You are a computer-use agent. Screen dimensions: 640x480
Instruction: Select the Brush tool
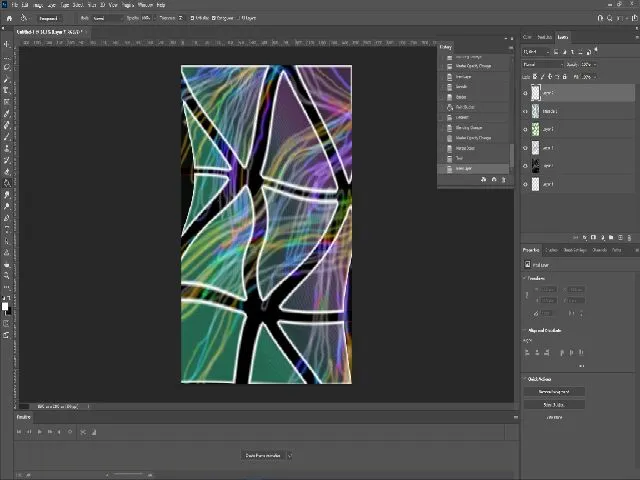[7, 137]
